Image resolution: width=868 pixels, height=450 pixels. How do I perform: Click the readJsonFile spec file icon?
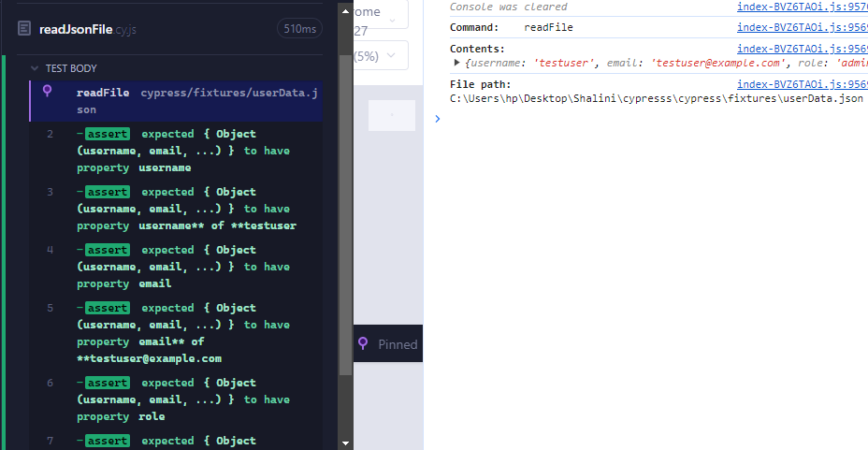(x=23, y=28)
